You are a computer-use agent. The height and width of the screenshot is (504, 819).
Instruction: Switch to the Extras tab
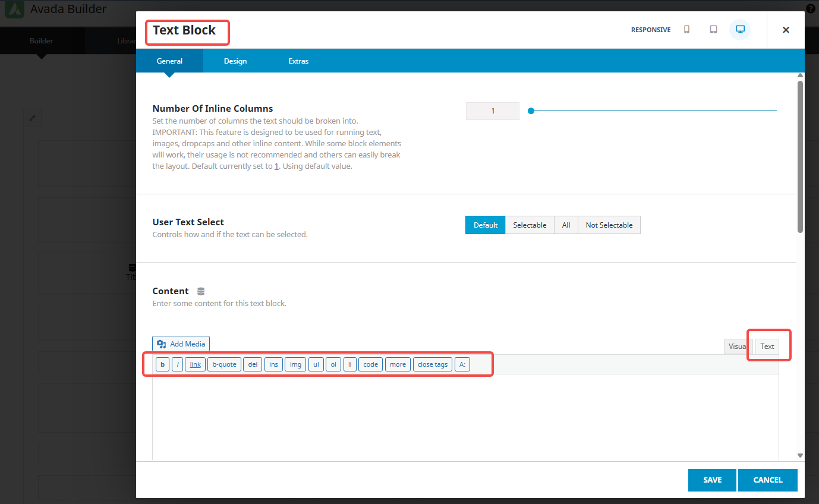(298, 61)
